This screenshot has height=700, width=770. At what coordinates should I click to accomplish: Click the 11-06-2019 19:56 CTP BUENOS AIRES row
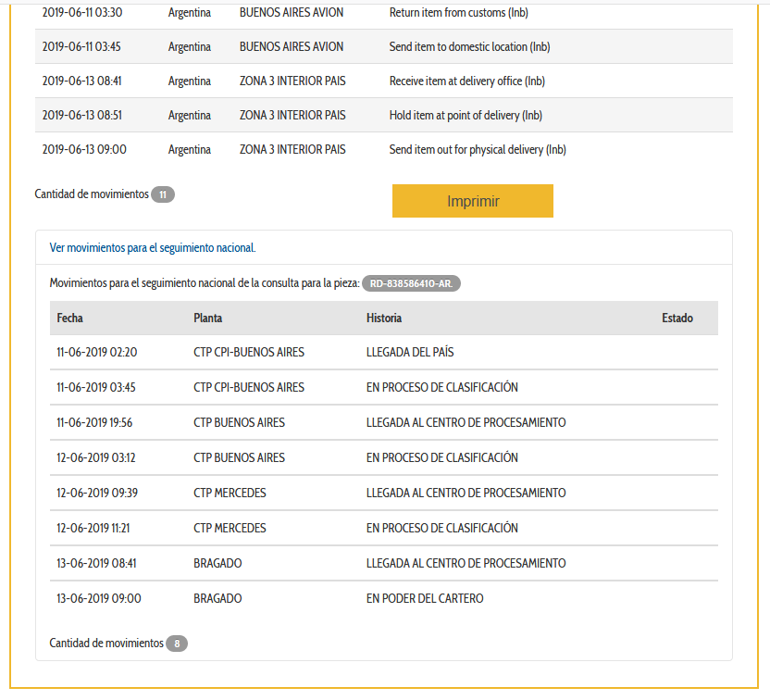383,422
